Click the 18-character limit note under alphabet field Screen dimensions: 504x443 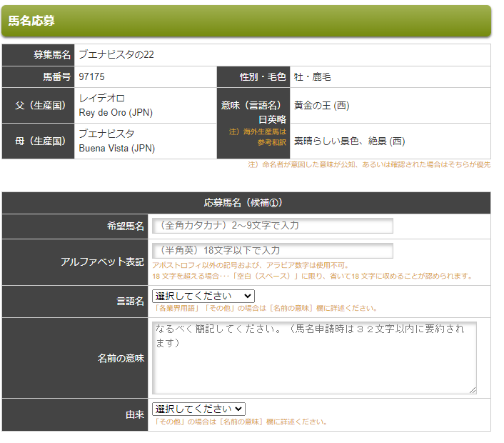(312, 276)
